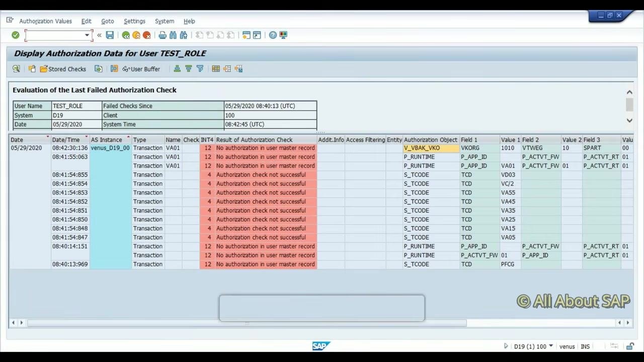
Task: Open the Goto menu
Action: pyautogui.click(x=108, y=21)
